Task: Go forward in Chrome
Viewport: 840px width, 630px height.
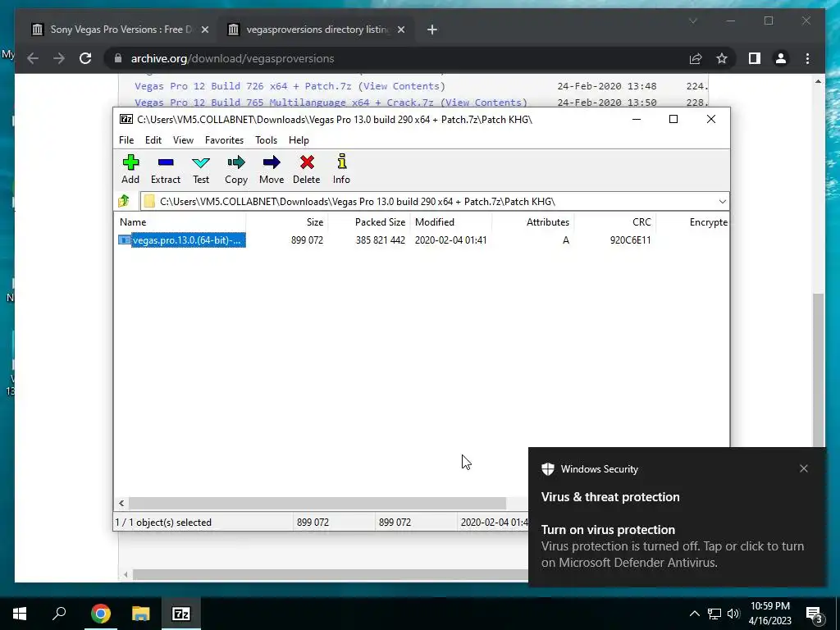Action: coord(59,58)
